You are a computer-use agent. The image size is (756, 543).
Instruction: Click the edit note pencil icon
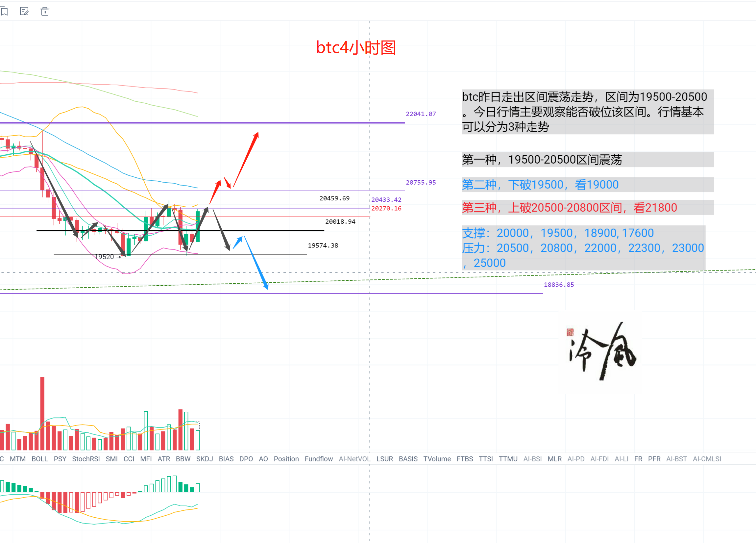(x=24, y=12)
